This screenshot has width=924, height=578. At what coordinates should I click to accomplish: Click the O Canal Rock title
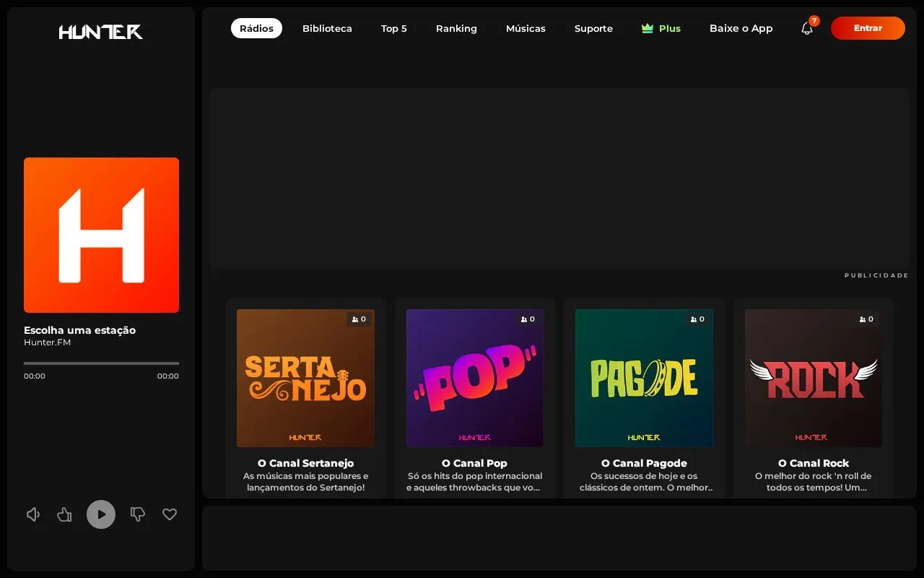[x=814, y=463]
